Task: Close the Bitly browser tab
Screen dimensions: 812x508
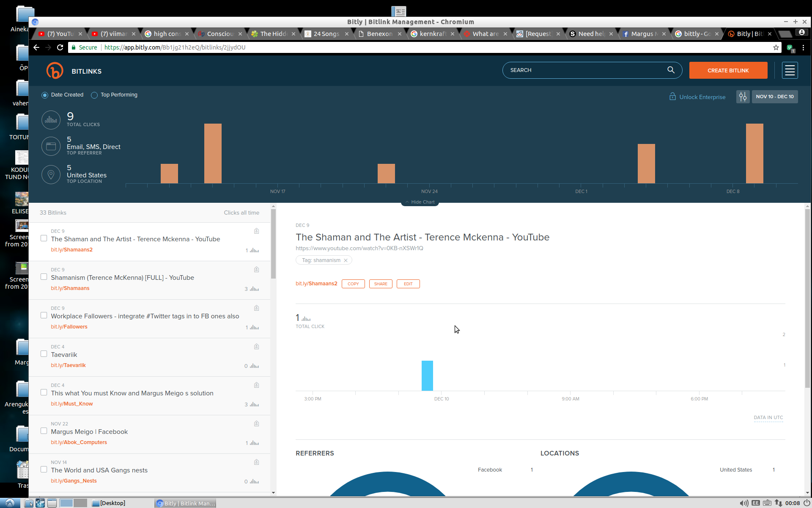Action: pos(770,34)
